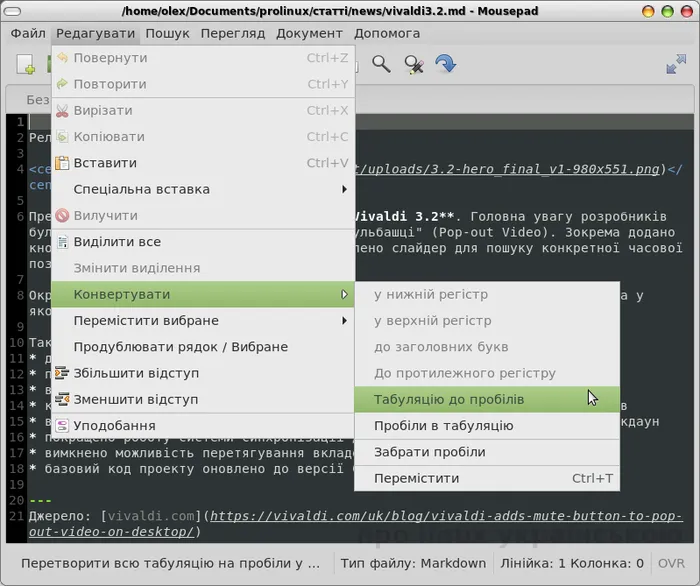Click the unindent icon beside Зменшити відступ
700x586 pixels.
(x=62, y=399)
